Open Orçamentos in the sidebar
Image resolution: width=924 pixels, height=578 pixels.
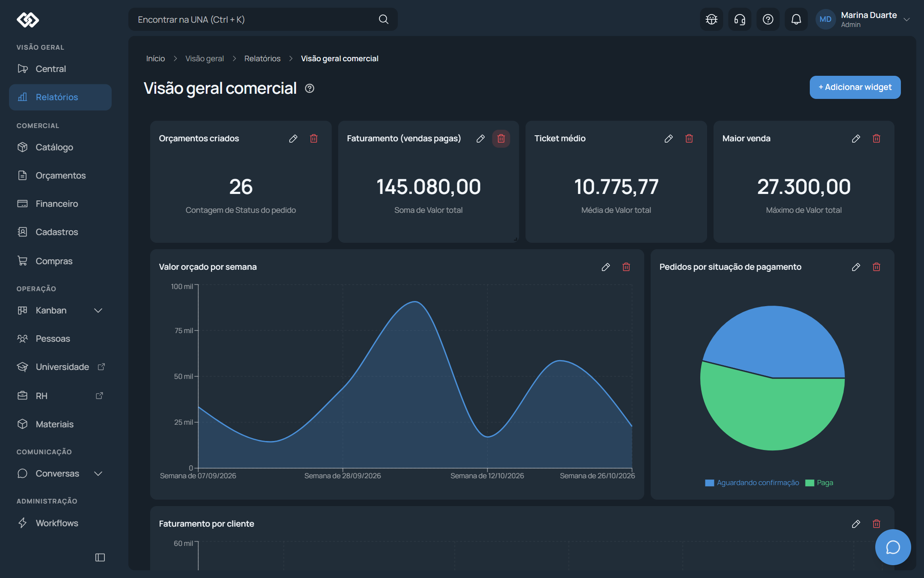pyautogui.click(x=60, y=176)
